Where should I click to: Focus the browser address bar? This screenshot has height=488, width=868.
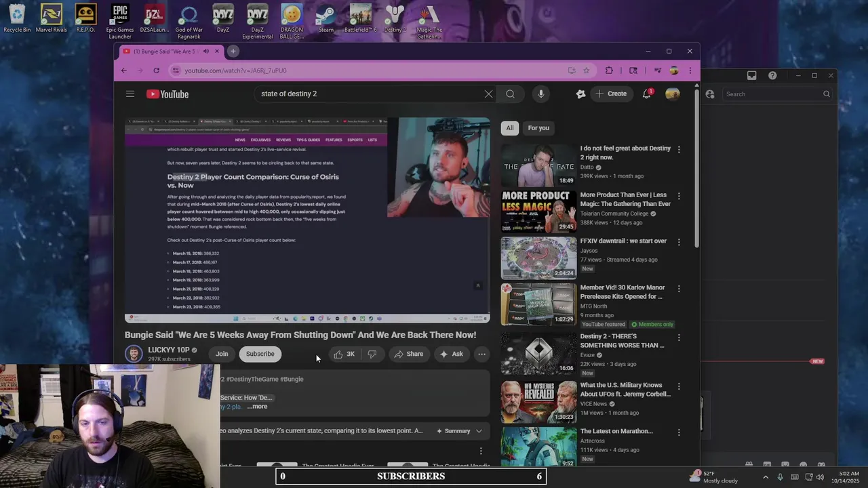pyautogui.click(x=373, y=70)
